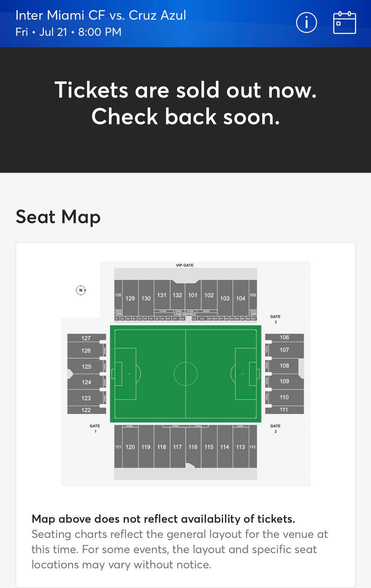Screen dimensions: 371x588
Task: Select section 132 on seat map
Action: pos(177,295)
